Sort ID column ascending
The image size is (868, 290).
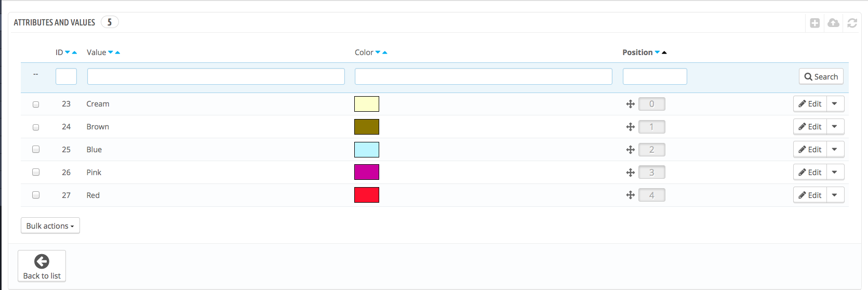coord(74,52)
